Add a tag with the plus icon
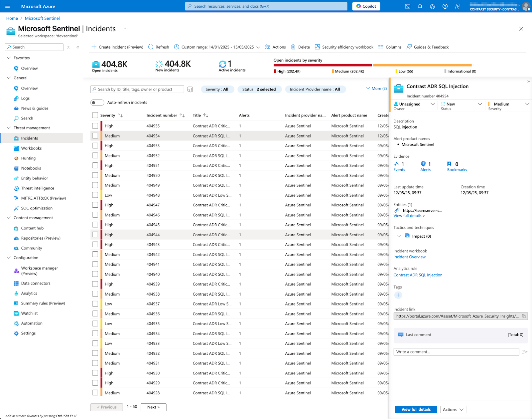 tap(398, 295)
